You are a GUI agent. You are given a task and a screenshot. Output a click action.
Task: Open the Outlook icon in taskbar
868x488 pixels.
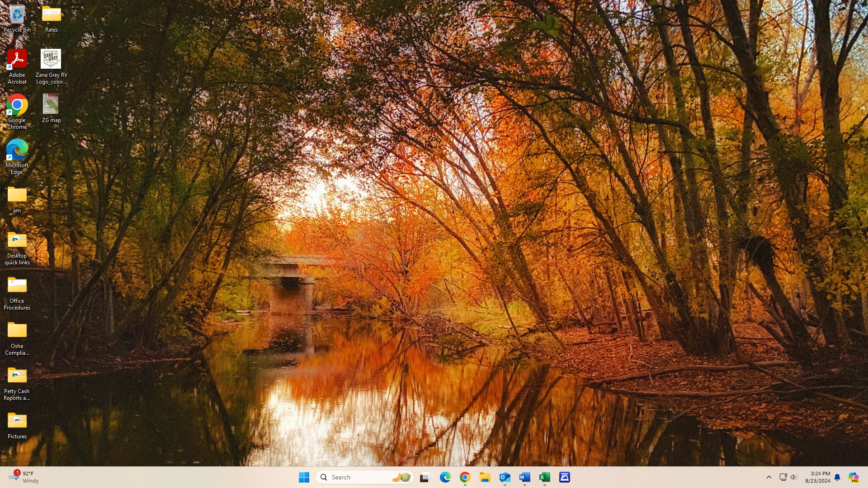pos(505,478)
